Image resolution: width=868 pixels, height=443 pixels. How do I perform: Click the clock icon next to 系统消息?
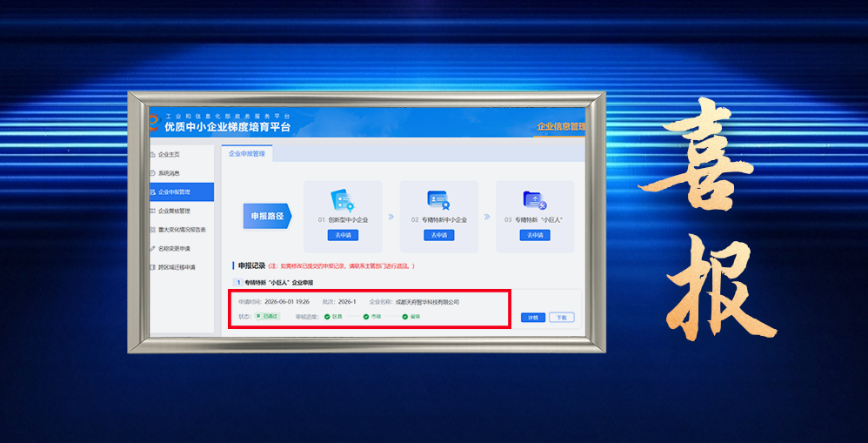coord(152,173)
